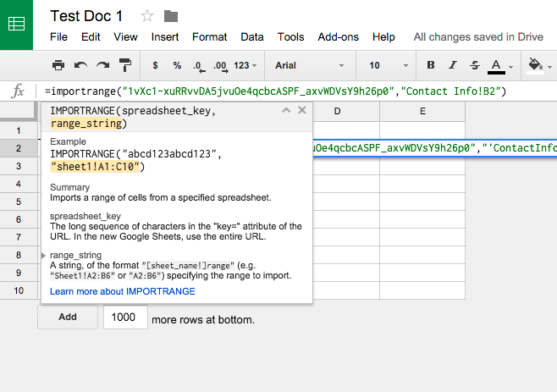Screen dimensions: 557x392
Task: Select row 1 header
Action: [19, 130]
